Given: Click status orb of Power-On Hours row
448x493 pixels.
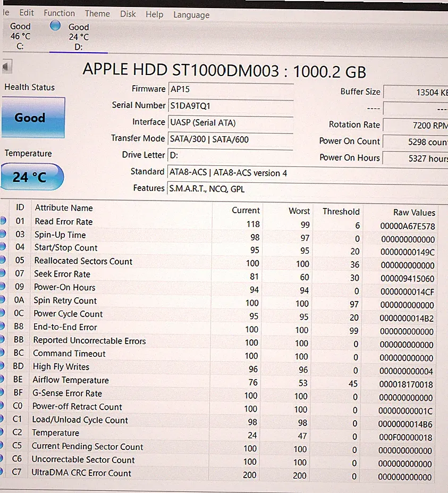Looking at the screenshot, I should click(x=3, y=286).
